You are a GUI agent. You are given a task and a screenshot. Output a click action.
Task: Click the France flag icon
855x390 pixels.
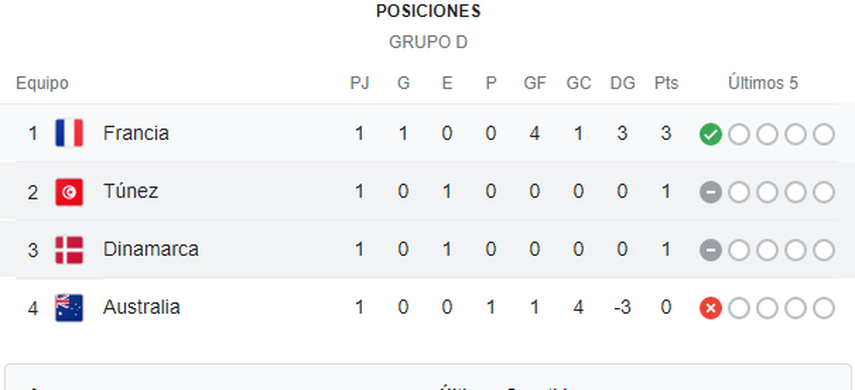tap(69, 133)
